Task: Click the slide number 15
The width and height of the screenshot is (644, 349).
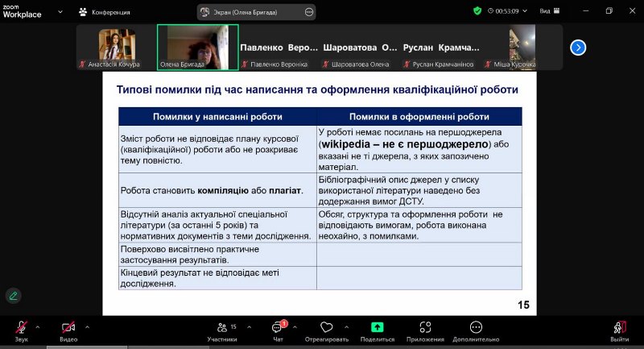Action: click(x=523, y=305)
